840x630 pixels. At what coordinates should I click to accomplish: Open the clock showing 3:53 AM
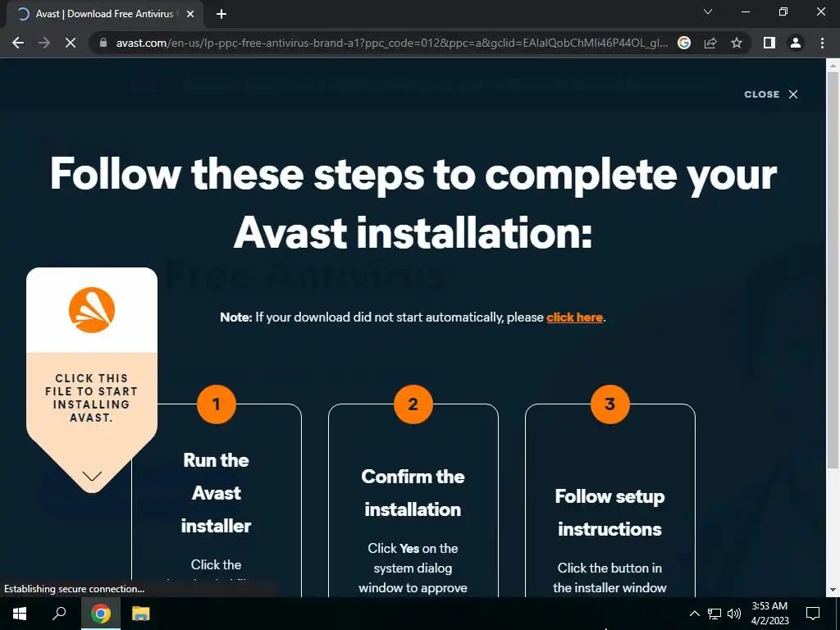coord(769,614)
